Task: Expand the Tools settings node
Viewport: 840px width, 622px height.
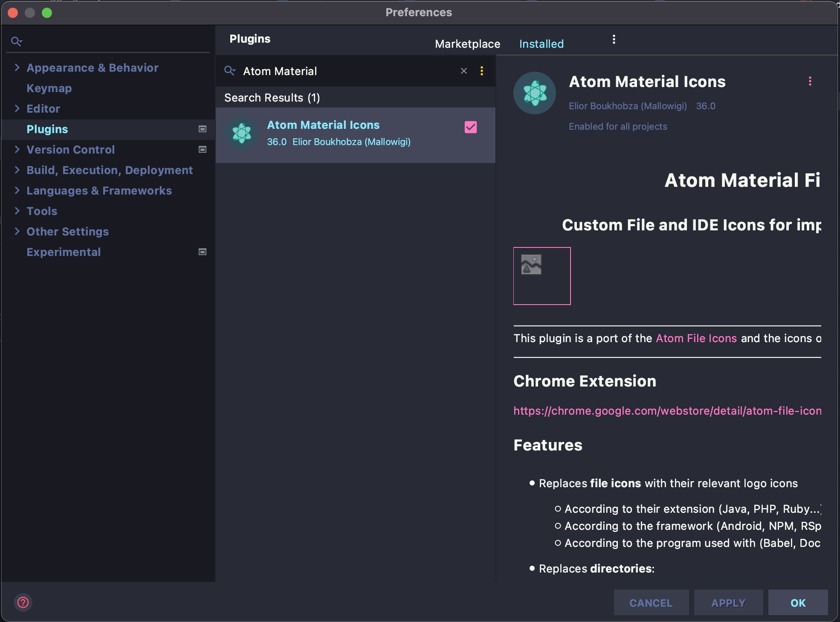Action: click(17, 211)
